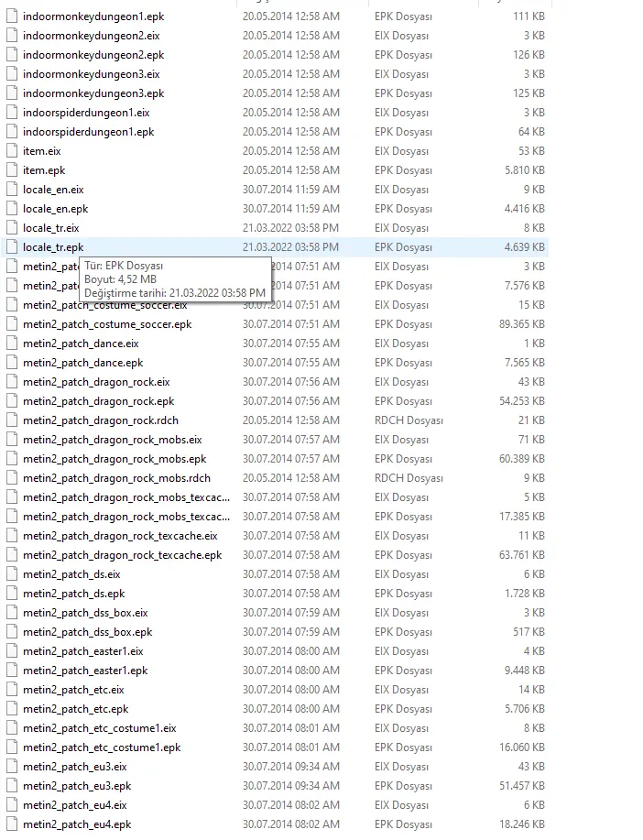Click the icon for metin2_patch_dragon_rock.rdch
The height and width of the screenshot is (840, 643).
pos(11,420)
